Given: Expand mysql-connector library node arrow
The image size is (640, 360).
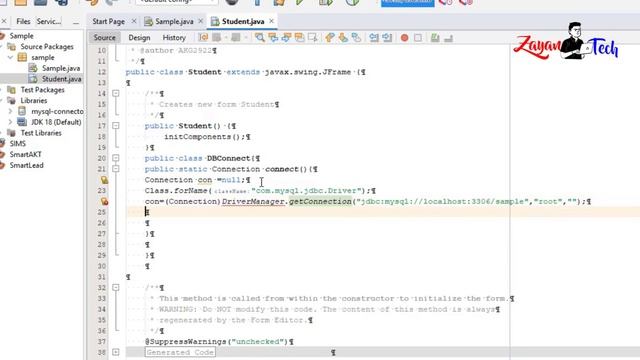Looking at the screenshot, I should [11, 111].
